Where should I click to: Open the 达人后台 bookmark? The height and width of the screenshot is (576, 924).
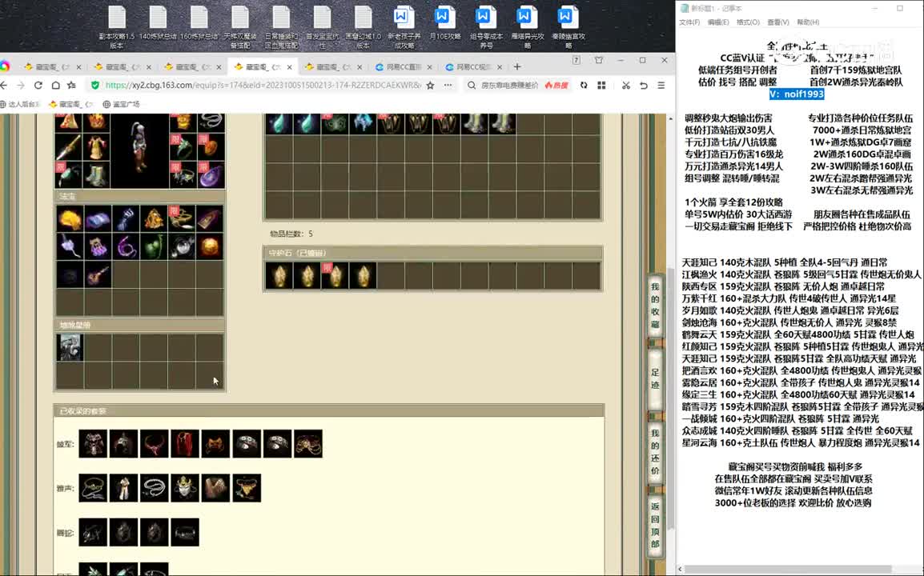click(x=21, y=104)
